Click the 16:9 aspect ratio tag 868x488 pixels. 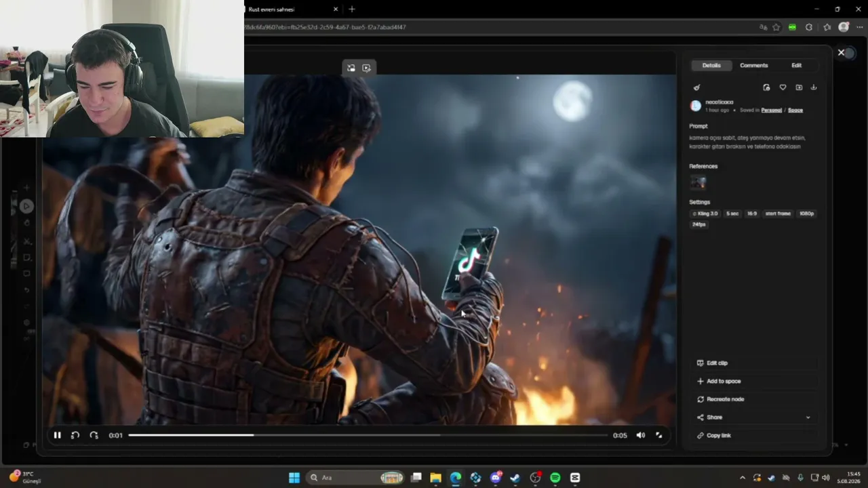click(x=752, y=213)
